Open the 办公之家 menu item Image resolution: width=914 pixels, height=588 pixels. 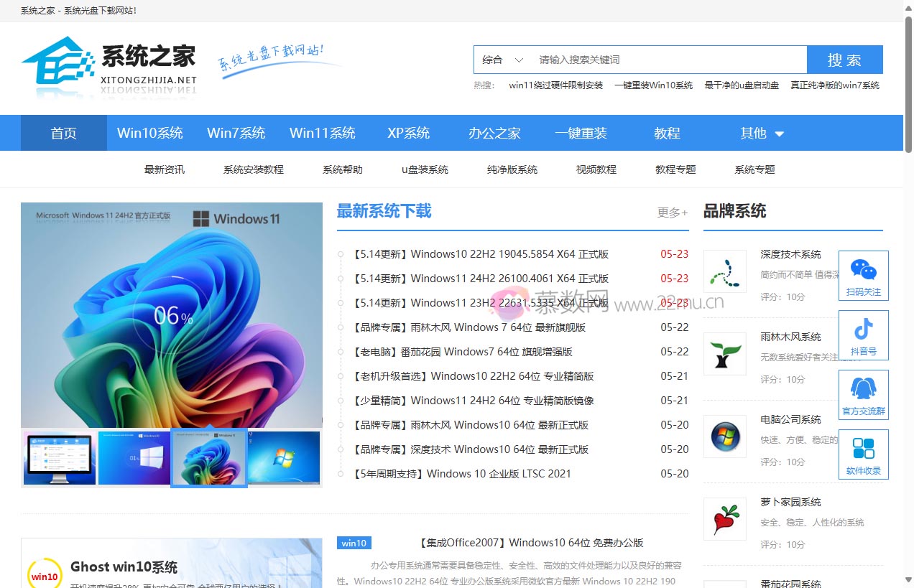coord(494,133)
